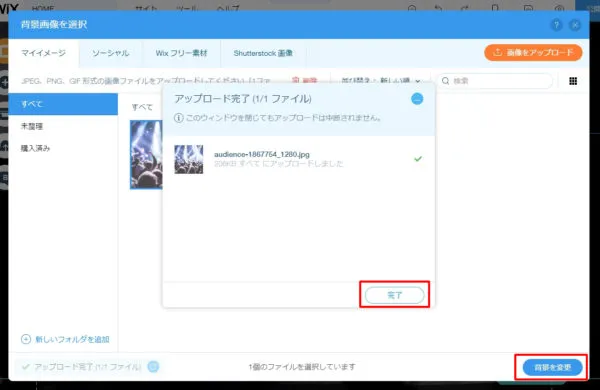Click file name audience-1867754_1280.jpg
The image size is (600, 390).
click(262, 154)
